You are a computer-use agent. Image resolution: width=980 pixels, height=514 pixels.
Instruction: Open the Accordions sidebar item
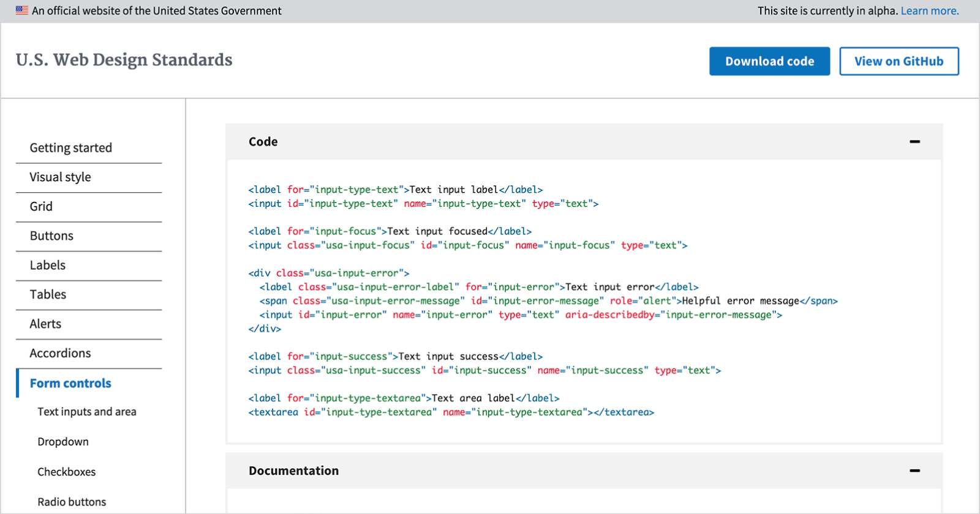pos(60,353)
